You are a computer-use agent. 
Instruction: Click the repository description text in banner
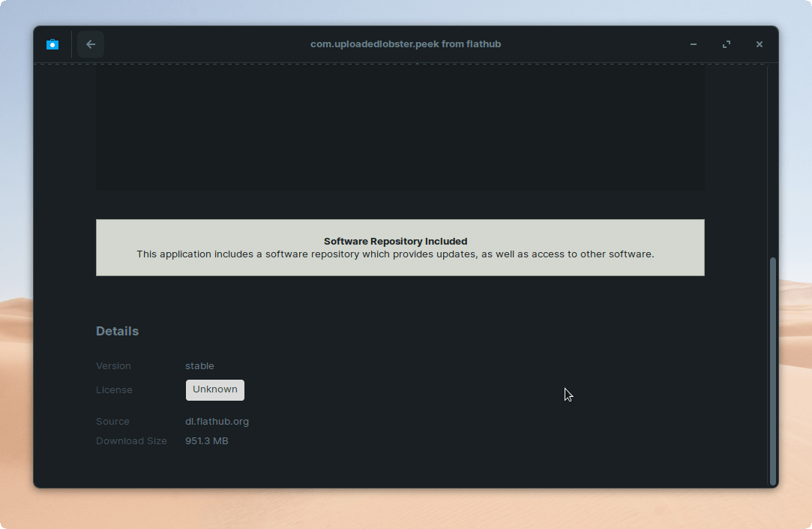(395, 254)
